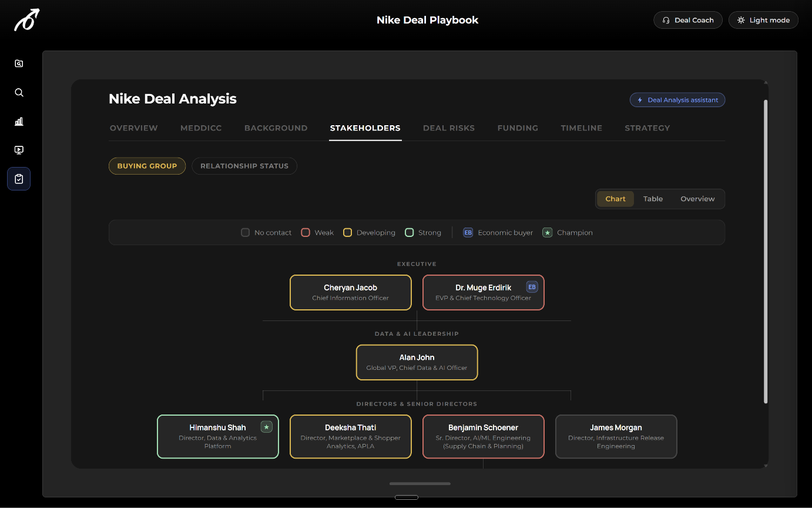
Task: Click the DATA & AI LEADERSHIP label
Action: coord(417,334)
